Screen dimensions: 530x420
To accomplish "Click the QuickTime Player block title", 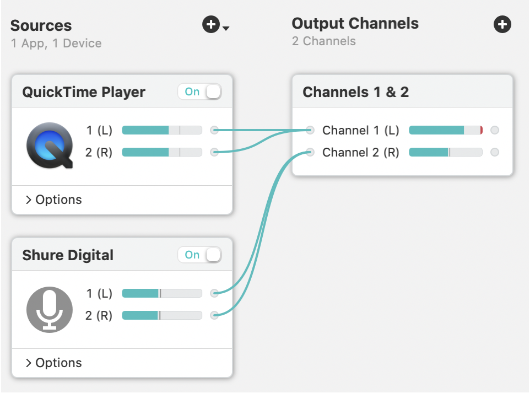I will [x=84, y=92].
